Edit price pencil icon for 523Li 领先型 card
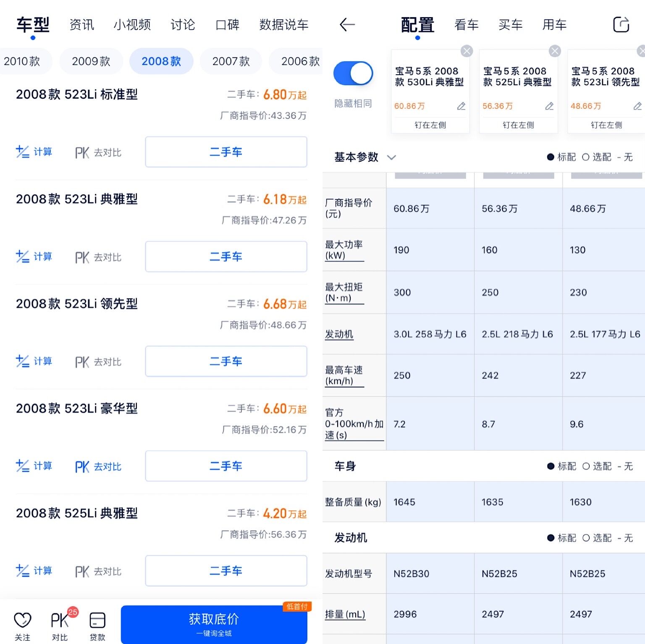 tap(637, 106)
